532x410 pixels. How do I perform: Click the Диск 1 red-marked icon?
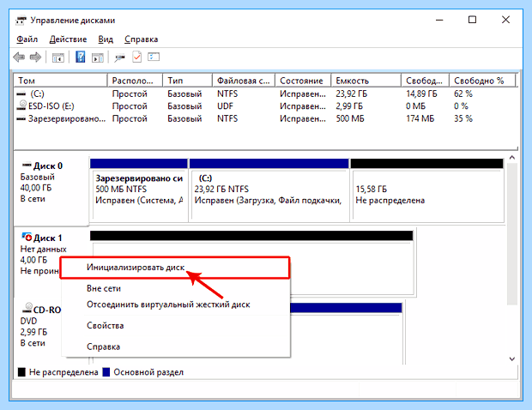point(27,237)
